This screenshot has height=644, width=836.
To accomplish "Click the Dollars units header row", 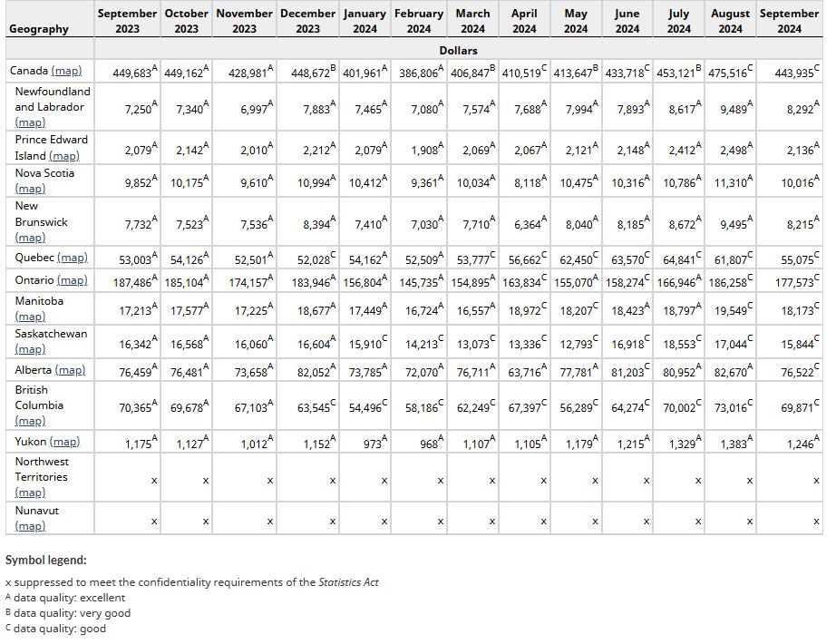I will (458, 50).
